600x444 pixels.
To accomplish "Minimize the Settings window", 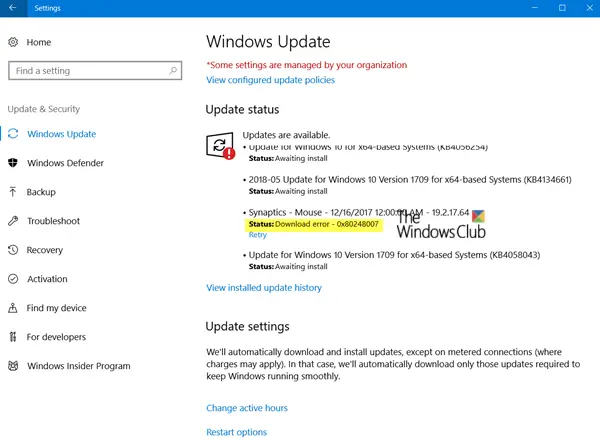I will tap(535, 8).
